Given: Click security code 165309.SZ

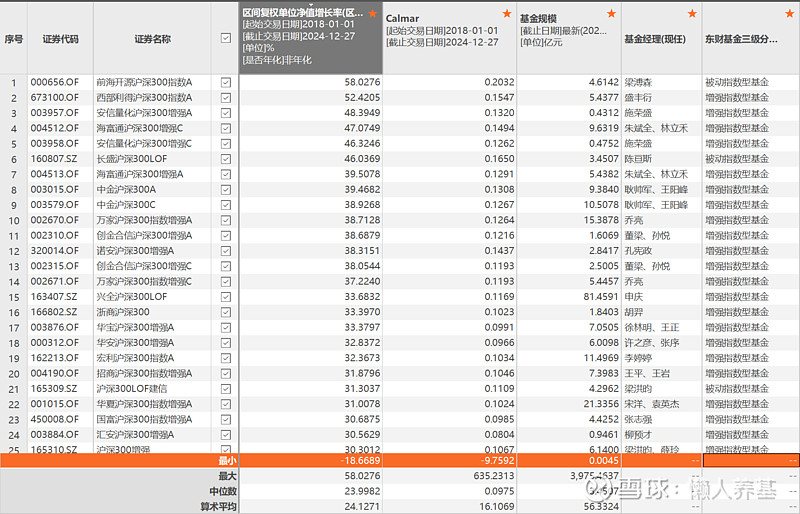Looking at the screenshot, I should click(54, 388).
